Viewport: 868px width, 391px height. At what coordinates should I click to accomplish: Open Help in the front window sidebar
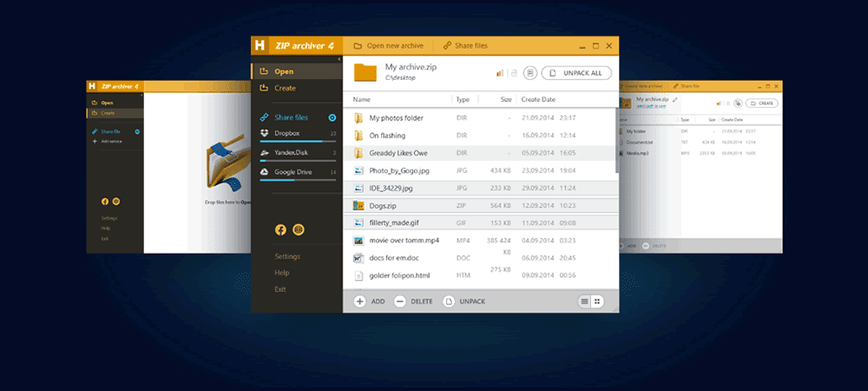[x=282, y=273]
